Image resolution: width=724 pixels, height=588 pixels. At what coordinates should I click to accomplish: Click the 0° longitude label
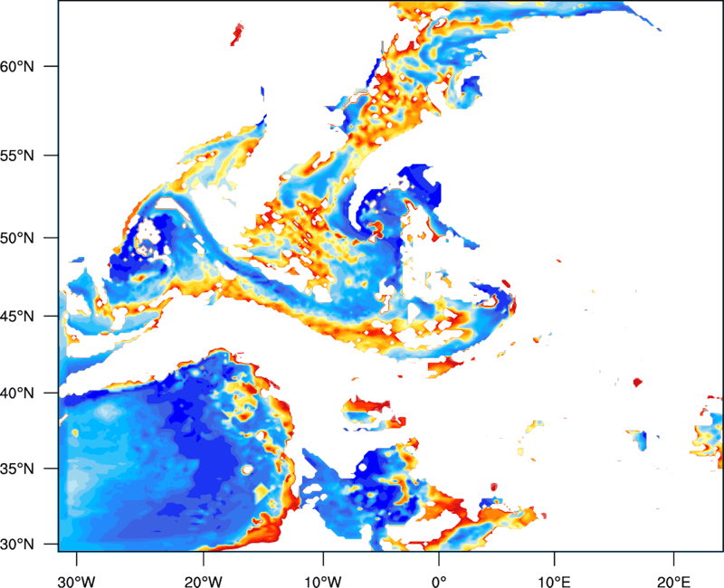439,582
